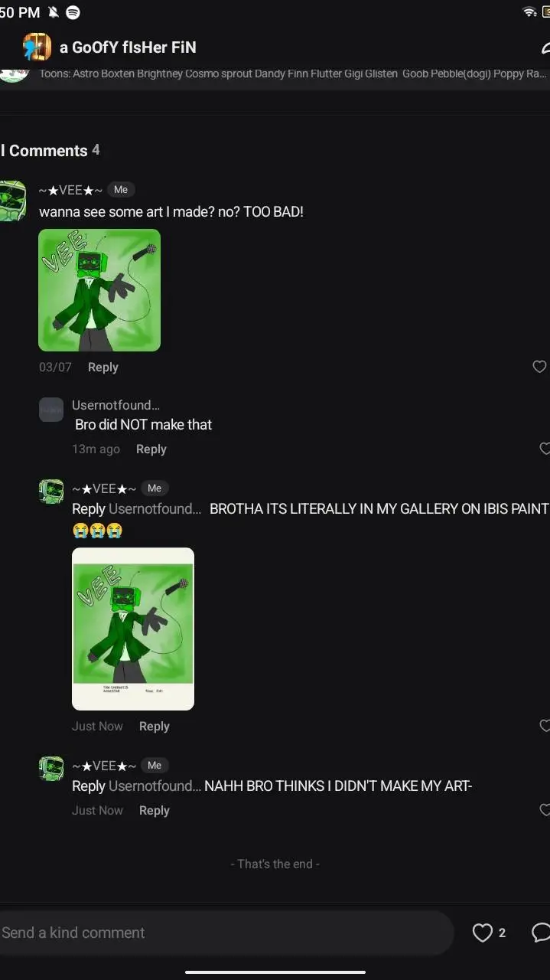Tap VEE avatar on the IBIS PAINT reply
This screenshot has height=980, width=550.
coord(51,492)
